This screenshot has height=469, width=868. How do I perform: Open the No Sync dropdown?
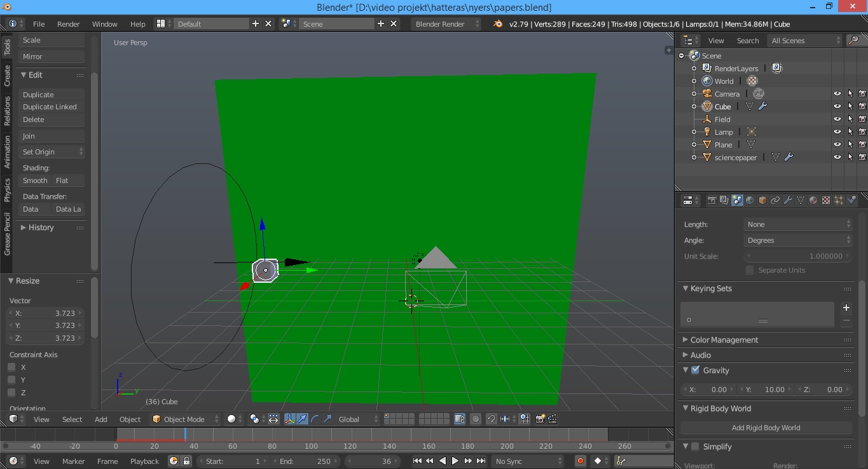point(528,461)
